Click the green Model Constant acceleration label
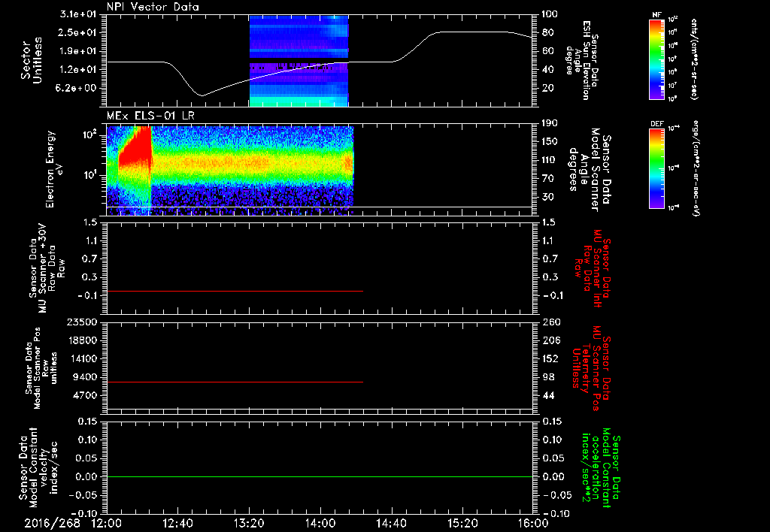Image resolution: width=770 pixels, height=532 pixels. tap(601, 469)
